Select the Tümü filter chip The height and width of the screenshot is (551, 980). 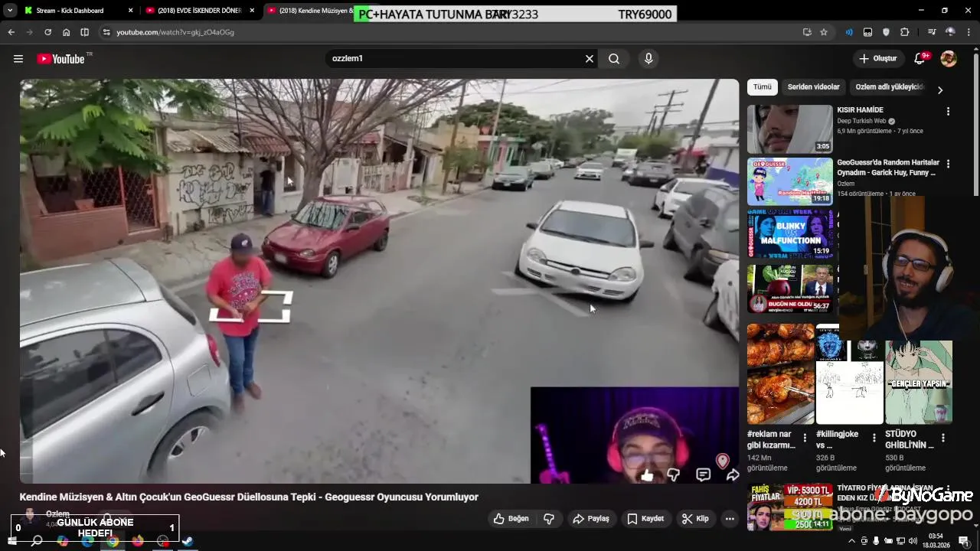pyautogui.click(x=763, y=87)
